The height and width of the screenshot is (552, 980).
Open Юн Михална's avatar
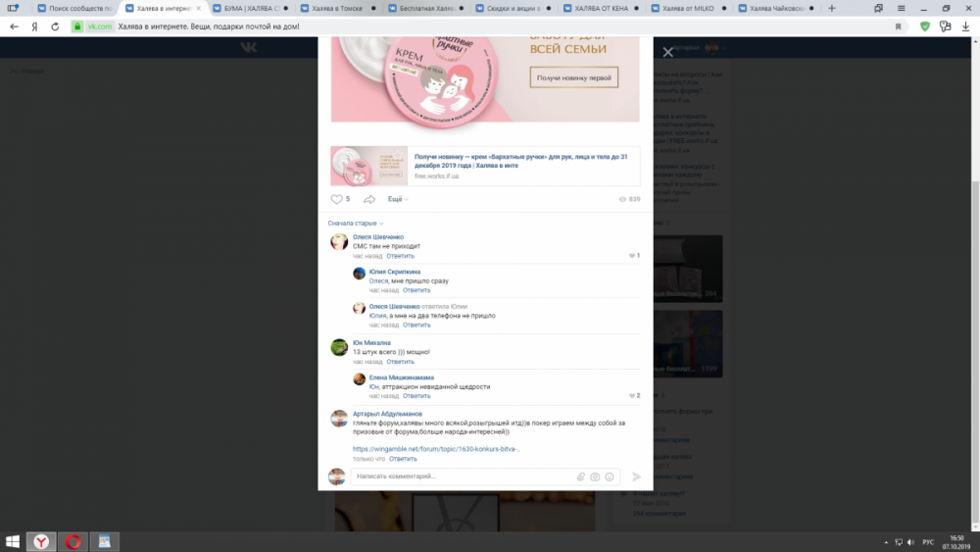339,347
